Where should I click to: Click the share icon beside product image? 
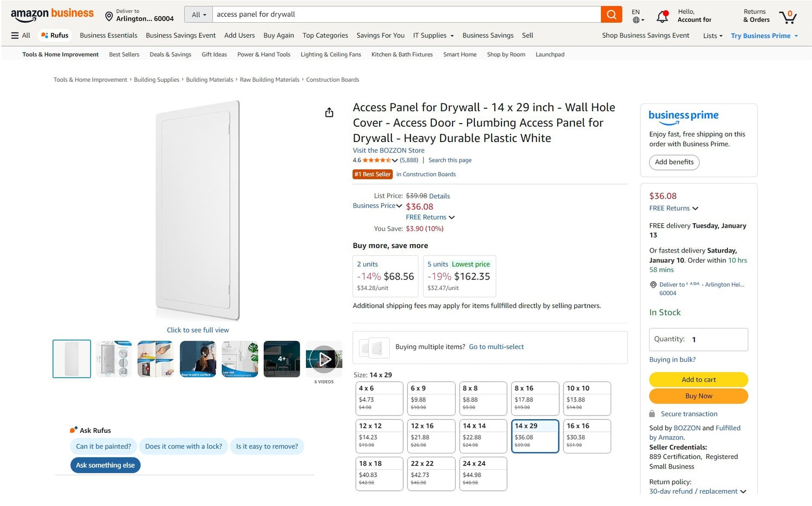click(x=329, y=113)
